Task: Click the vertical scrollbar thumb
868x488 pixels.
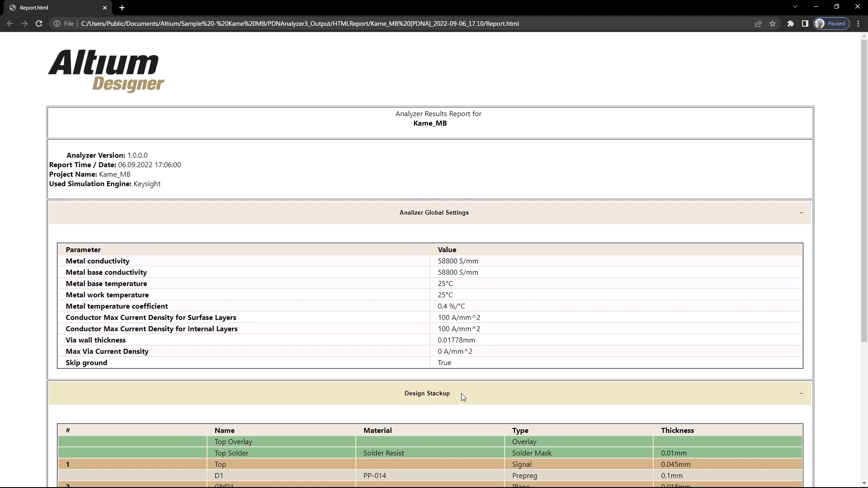Action: [x=864, y=191]
